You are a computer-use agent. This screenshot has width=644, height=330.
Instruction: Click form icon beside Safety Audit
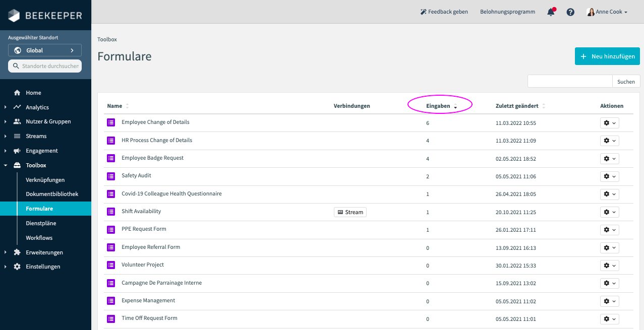pos(111,176)
